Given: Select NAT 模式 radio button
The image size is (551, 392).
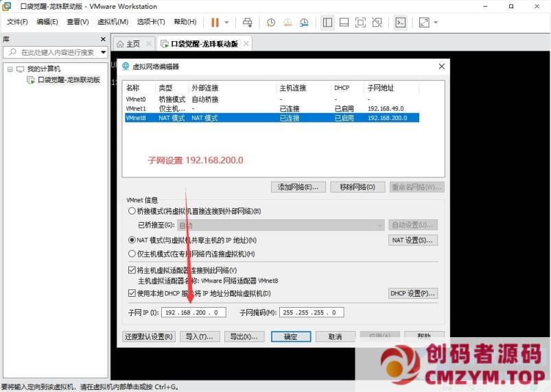Looking at the screenshot, I should (132, 240).
